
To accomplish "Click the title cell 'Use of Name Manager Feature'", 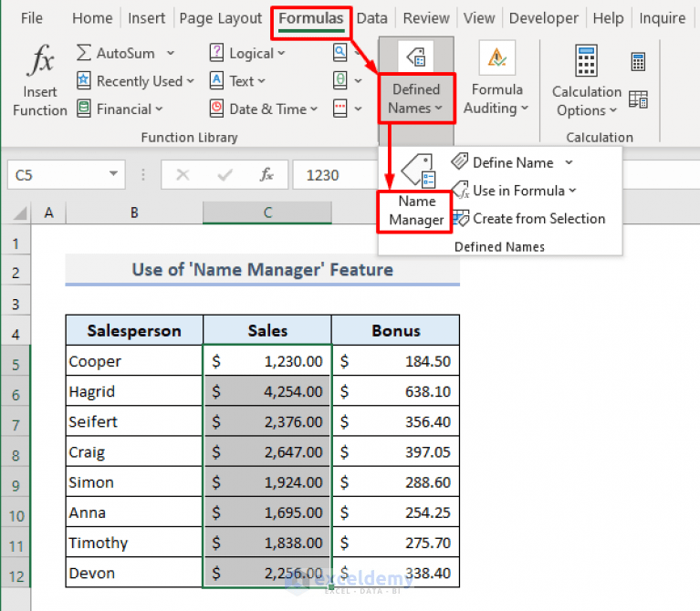I will click(263, 269).
